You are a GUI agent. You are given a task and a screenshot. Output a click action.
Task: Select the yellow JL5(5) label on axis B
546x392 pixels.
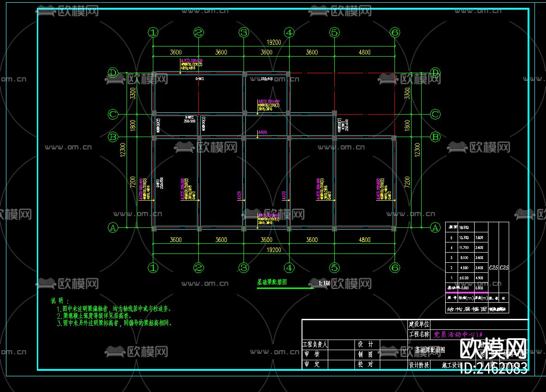click(x=262, y=133)
